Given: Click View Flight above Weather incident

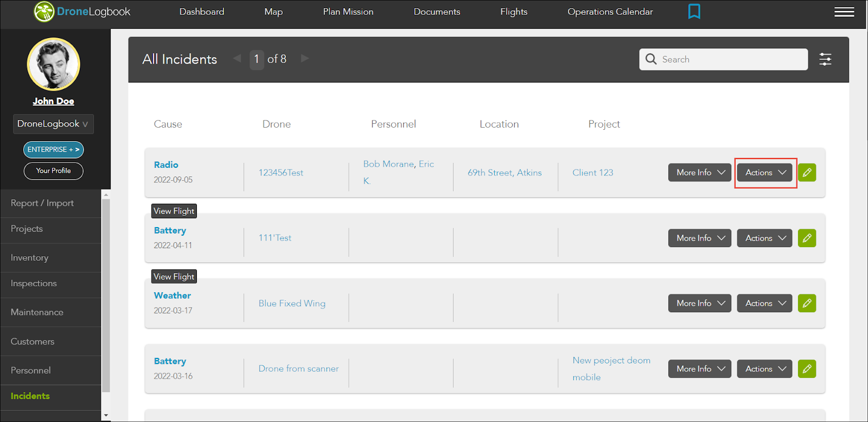Looking at the screenshot, I should (174, 276).
